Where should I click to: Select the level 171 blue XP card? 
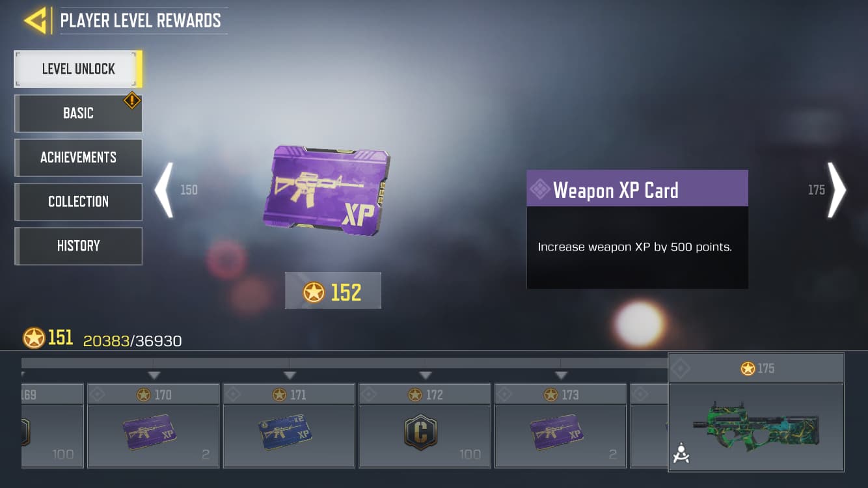[x=286, y=432]
